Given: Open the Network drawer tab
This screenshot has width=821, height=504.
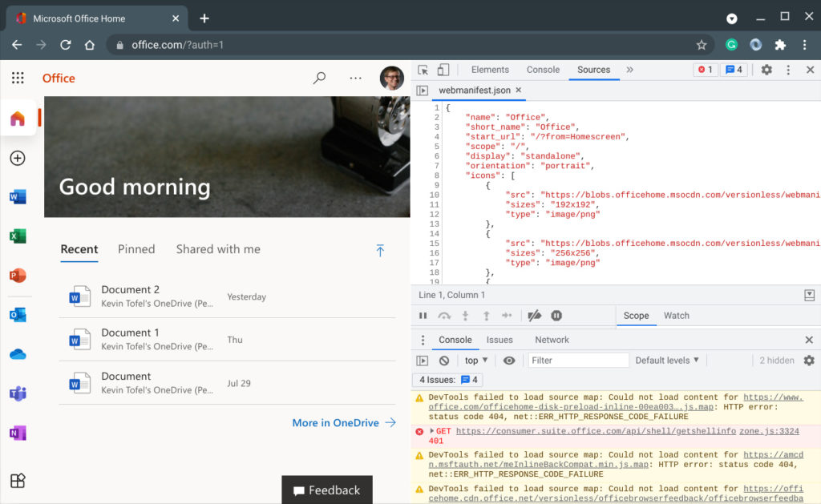Looking at the screenshot, I should tap(552, 341).
